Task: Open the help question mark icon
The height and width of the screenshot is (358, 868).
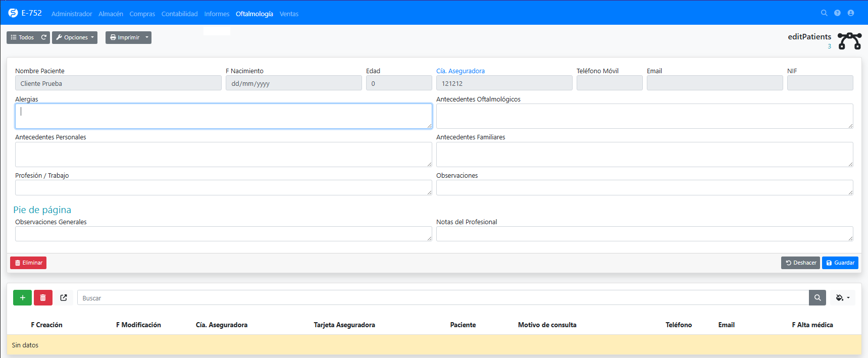Action: pyautogui.click(x=837, y=13)
